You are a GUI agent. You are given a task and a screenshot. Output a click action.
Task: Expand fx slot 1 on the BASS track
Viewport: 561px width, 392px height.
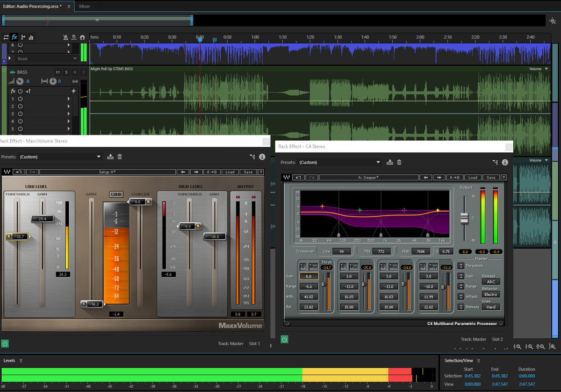point(69,99)
